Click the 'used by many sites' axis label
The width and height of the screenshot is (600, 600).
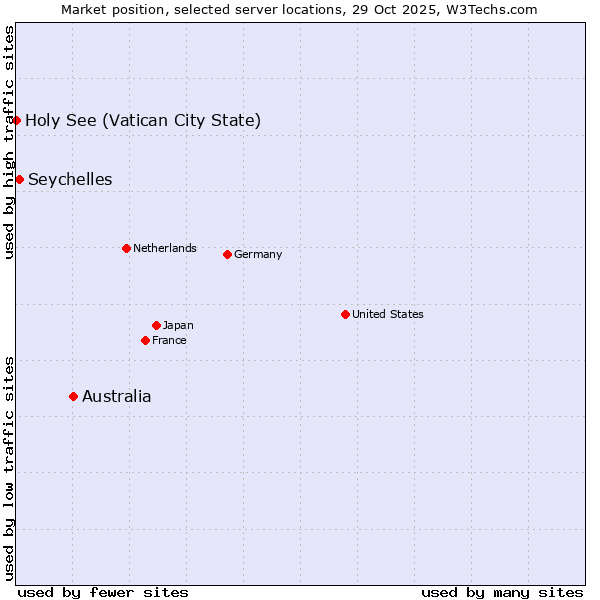502,592
